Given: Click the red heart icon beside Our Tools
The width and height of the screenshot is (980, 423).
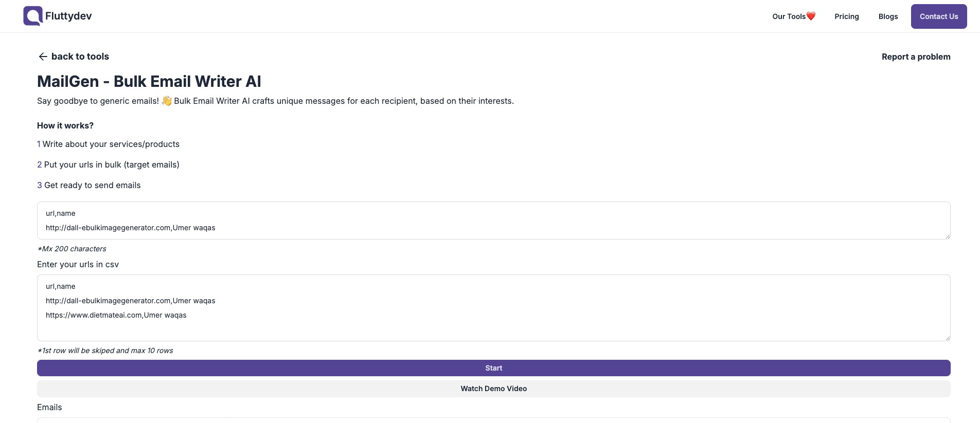Looking at the screenshot, I should [x=811, y=16].
